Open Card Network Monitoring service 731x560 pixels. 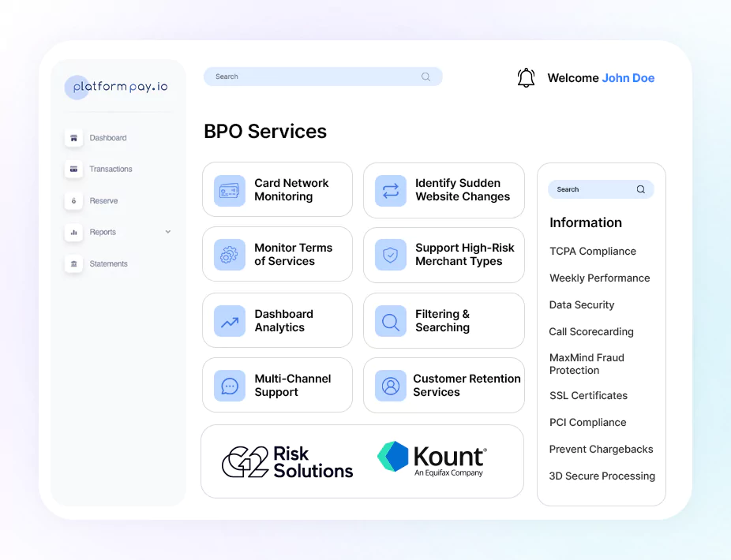pos(277,189)
